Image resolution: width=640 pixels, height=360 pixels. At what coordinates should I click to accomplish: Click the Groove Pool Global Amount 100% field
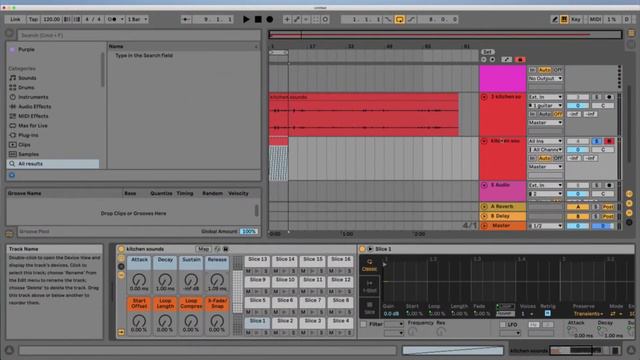pyautogui.click(x=249, y=231)
